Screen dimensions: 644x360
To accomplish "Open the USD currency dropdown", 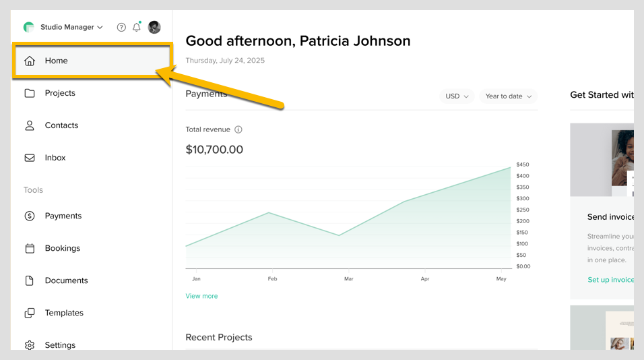I will (457, 96).
